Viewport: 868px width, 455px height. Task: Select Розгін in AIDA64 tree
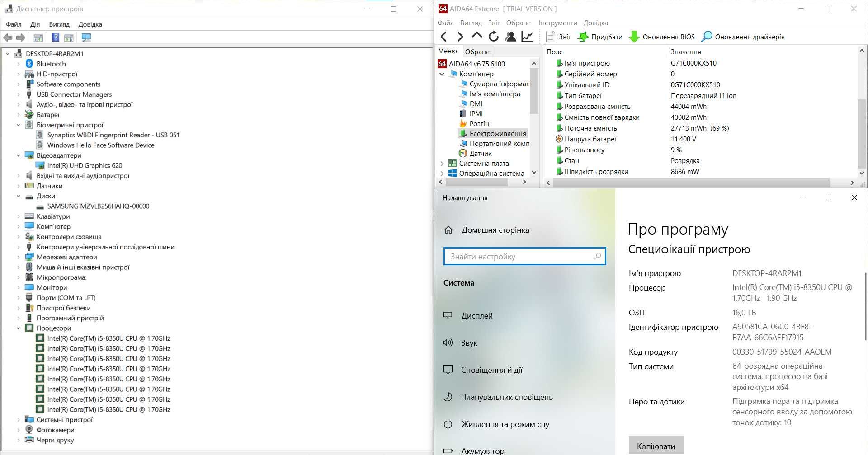pyautogui.click(x=479, y=124)
